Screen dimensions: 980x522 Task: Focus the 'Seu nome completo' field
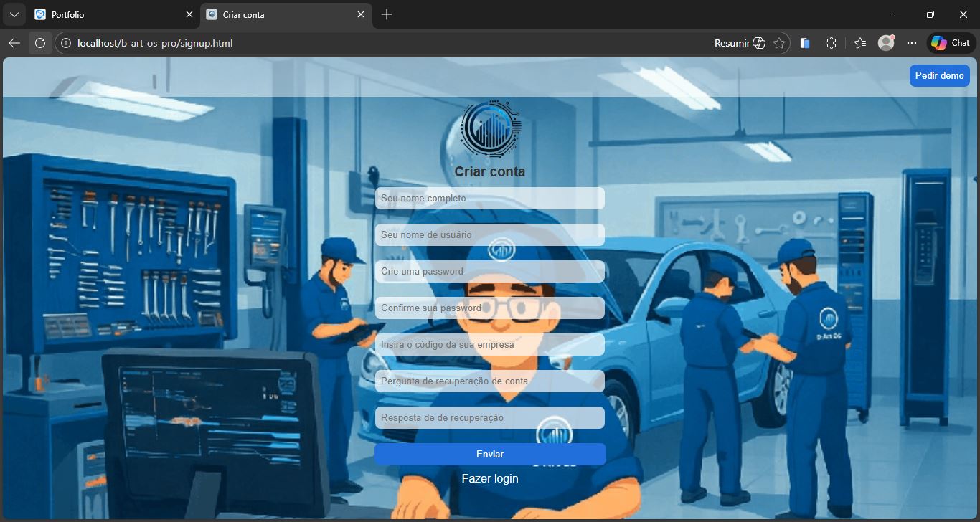(x=490, y=198)
